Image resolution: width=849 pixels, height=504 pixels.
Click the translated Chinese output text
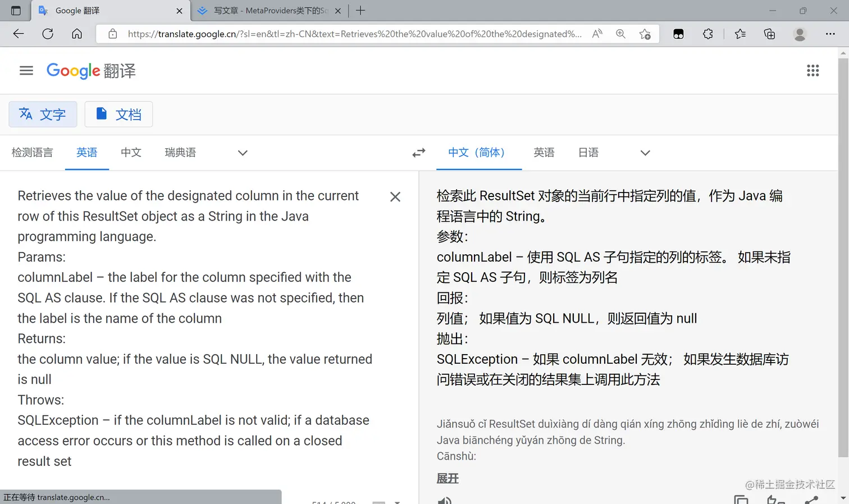point(614,287)
